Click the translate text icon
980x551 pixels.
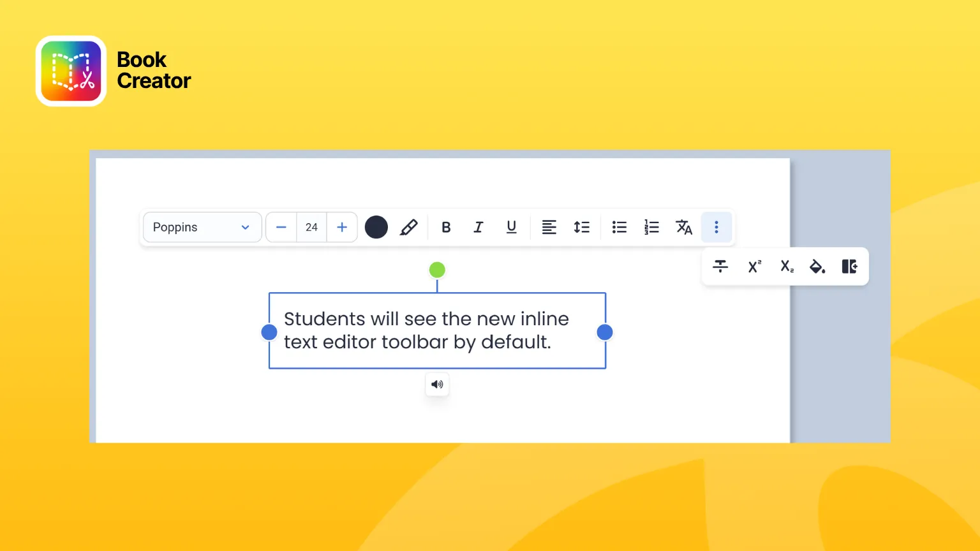684,227
